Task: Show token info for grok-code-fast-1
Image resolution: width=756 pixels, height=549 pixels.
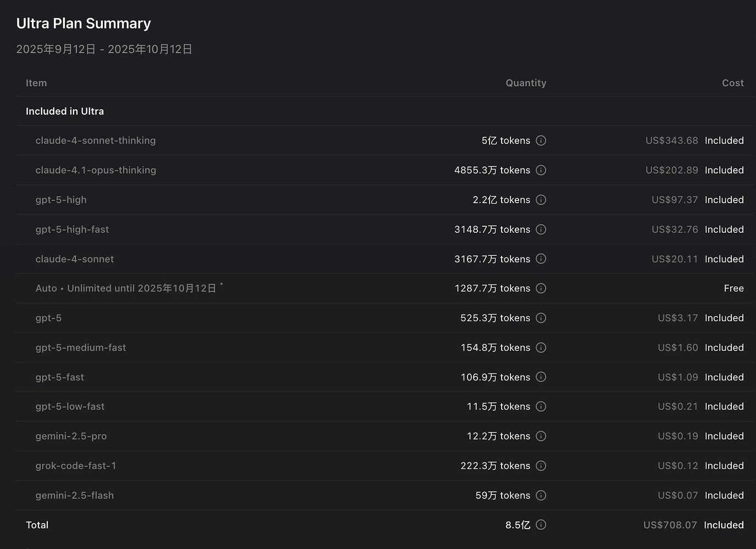Action: (541, 466)
